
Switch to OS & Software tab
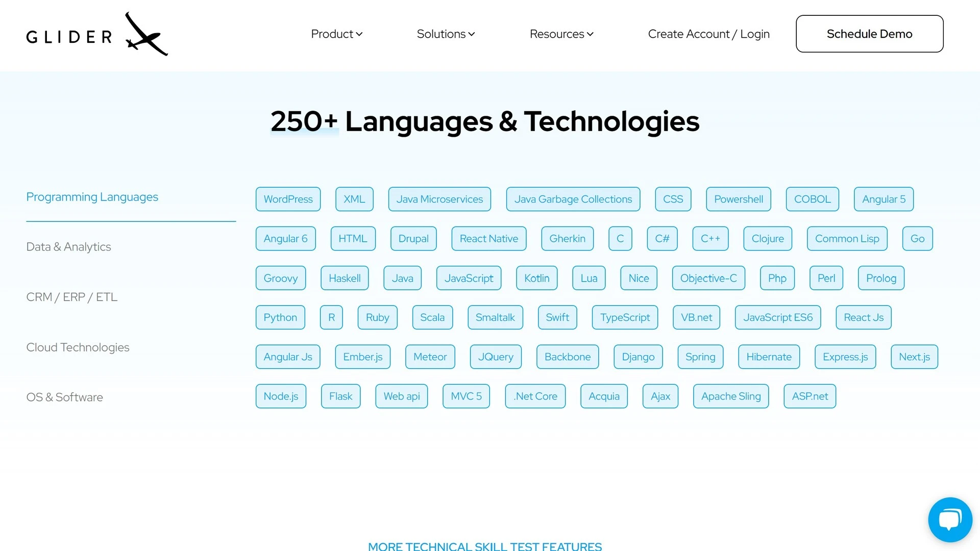(x=64, y=397)
